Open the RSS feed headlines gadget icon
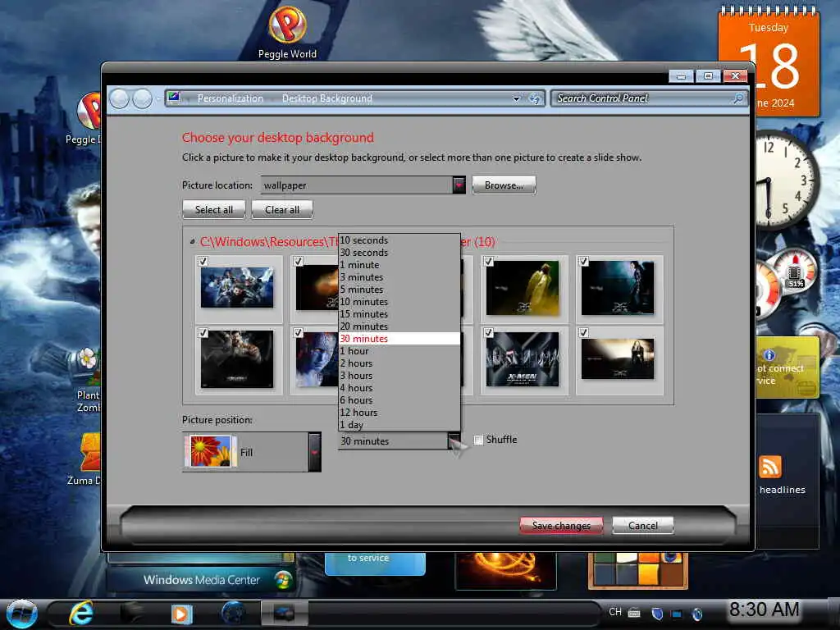840x630 pixels. [x=769, y=467]
